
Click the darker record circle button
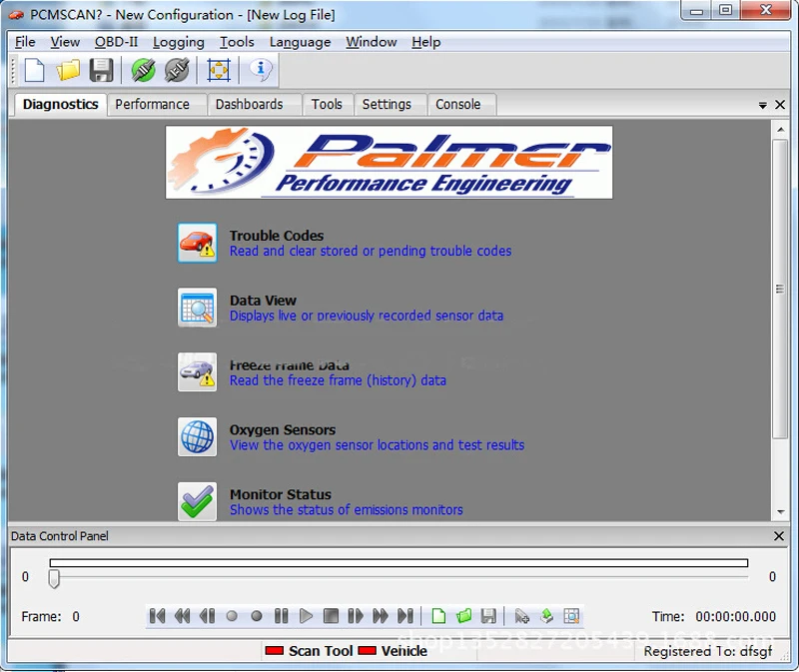[x=257, y=616]
